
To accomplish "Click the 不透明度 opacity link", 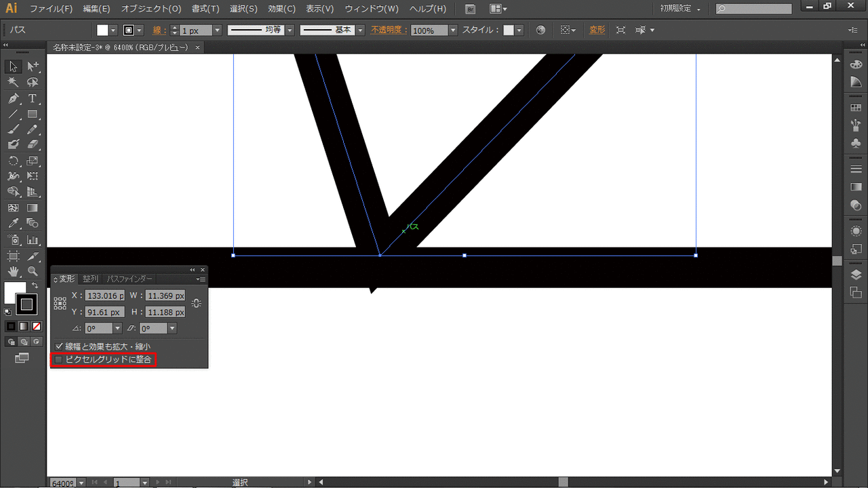I will click(388, 30).
